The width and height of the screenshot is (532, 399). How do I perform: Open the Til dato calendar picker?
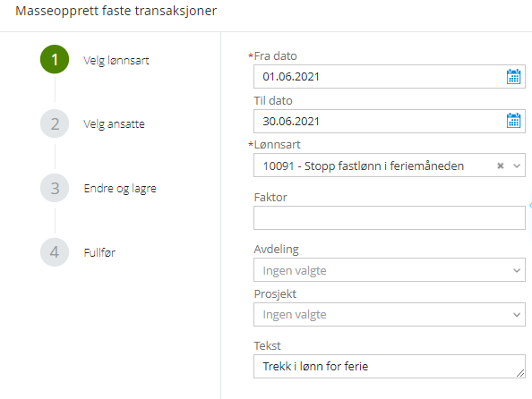coord(513,121)
